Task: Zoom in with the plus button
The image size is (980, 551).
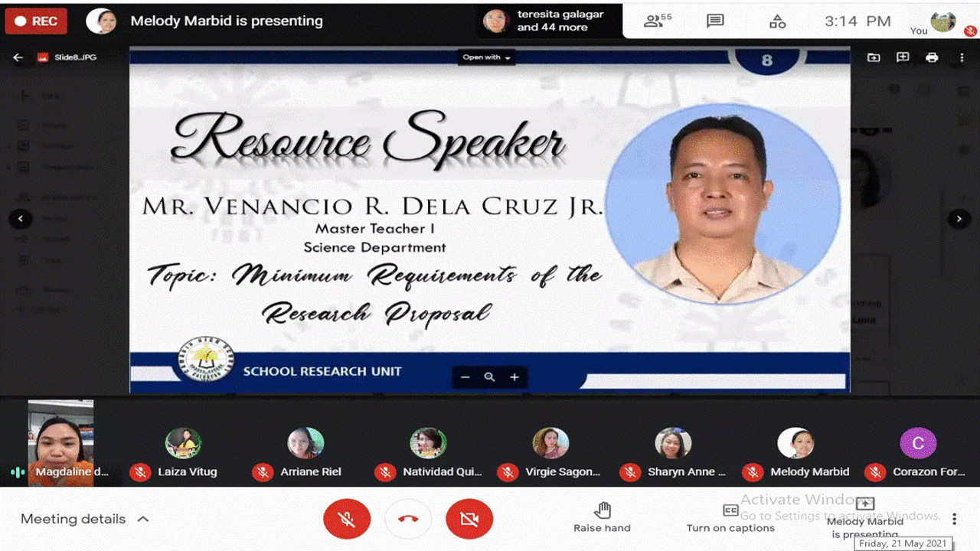Action: click(x=514, y=377)
